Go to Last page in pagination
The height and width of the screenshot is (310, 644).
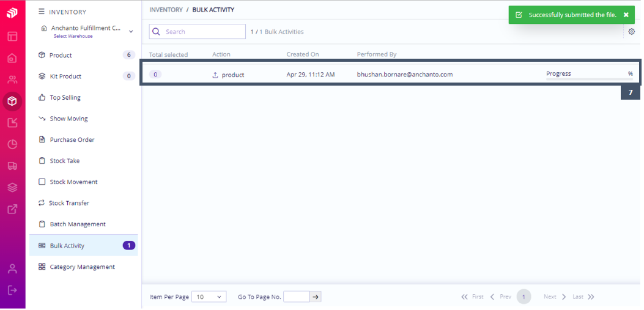tap(583, 297)
